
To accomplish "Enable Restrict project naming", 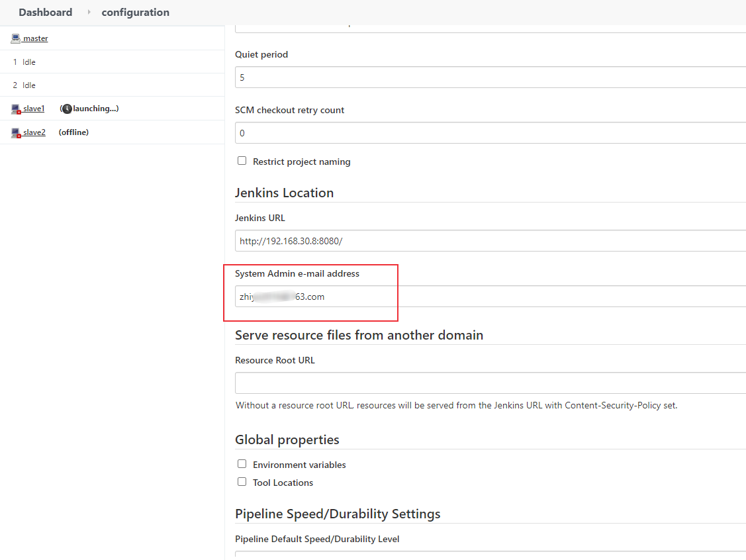I will click(x=242, y=160).
